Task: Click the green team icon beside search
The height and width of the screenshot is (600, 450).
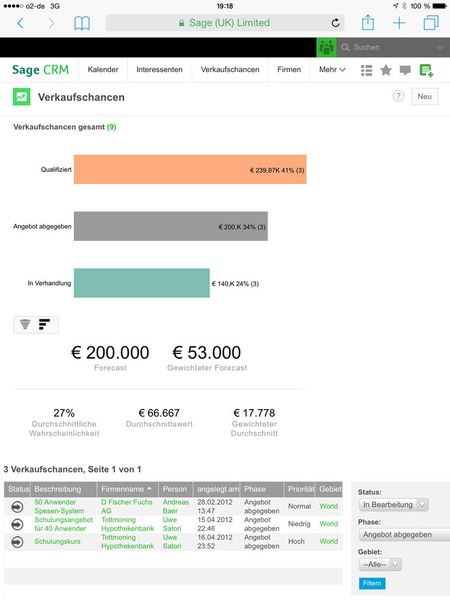Action: [326, 47]
